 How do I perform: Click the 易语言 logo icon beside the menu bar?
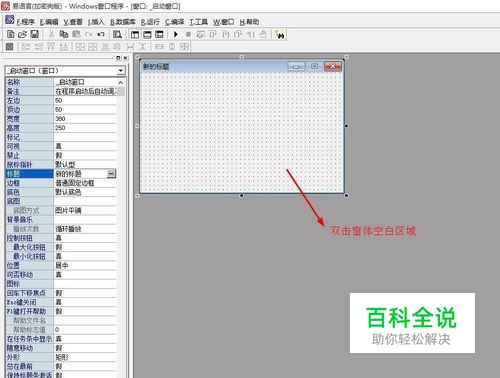(x=9, y=20)
